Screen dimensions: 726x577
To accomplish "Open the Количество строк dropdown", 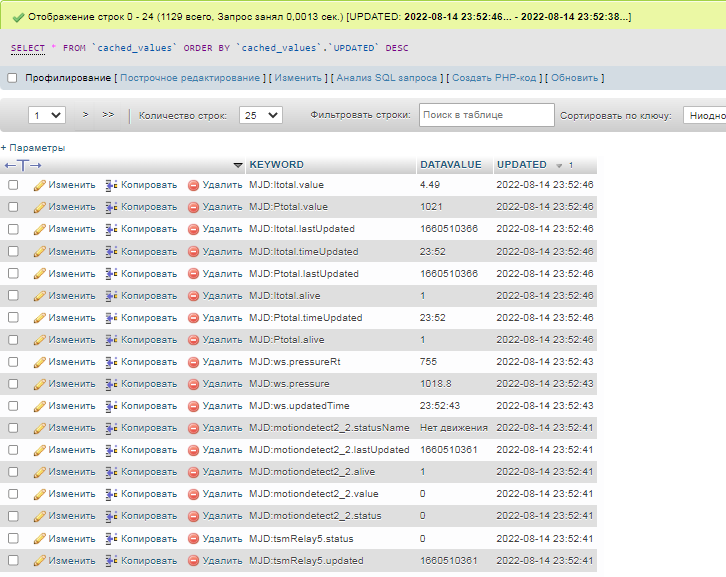I will (262, 116).
